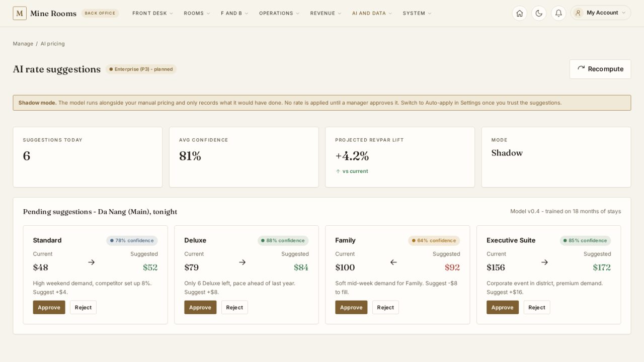
Task: Reject the Standard room suggestion
Action: tap(83, 307)
